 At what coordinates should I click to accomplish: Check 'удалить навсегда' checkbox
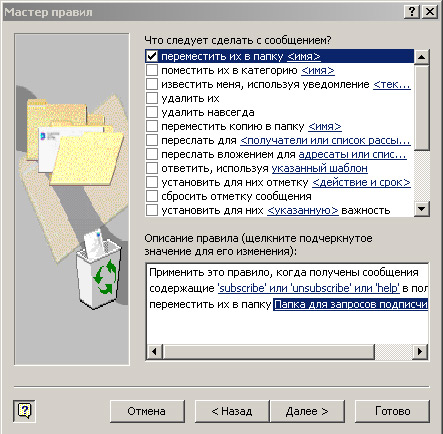(x=152, y=112)
